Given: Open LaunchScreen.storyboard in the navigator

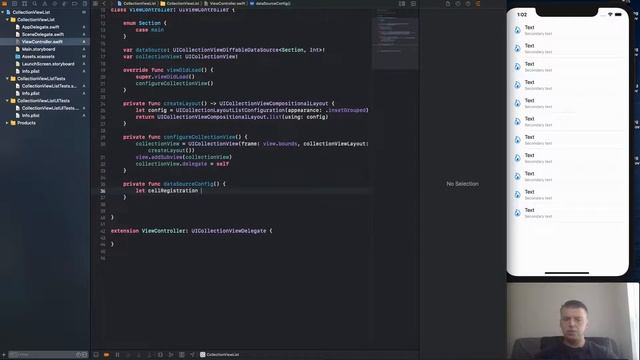Looking at the screenshot, I should [48, 64].
